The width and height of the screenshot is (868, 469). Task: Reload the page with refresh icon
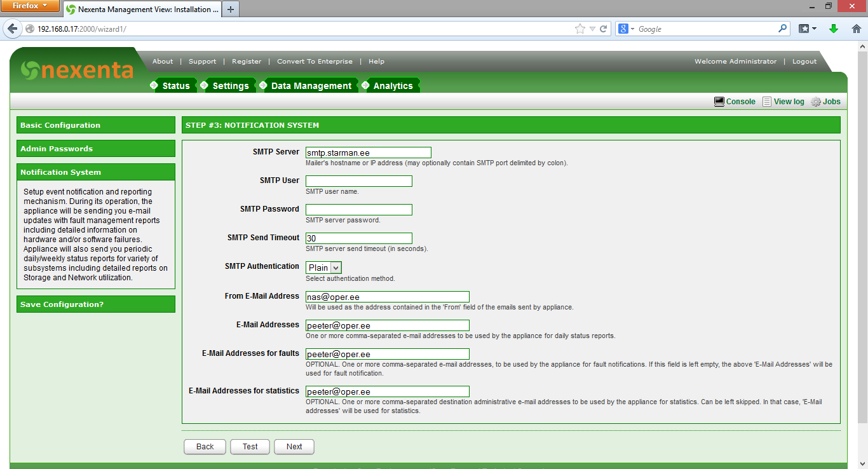tap(603, 29)
